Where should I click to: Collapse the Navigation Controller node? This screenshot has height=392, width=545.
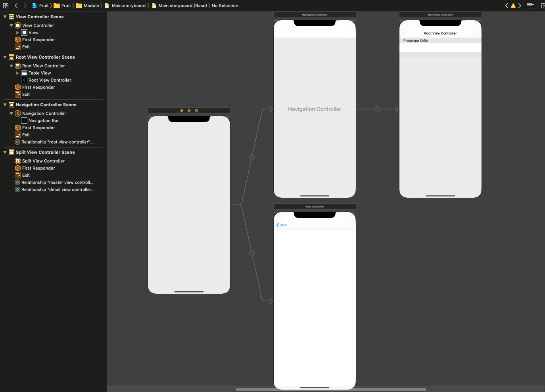click(11, 113)
